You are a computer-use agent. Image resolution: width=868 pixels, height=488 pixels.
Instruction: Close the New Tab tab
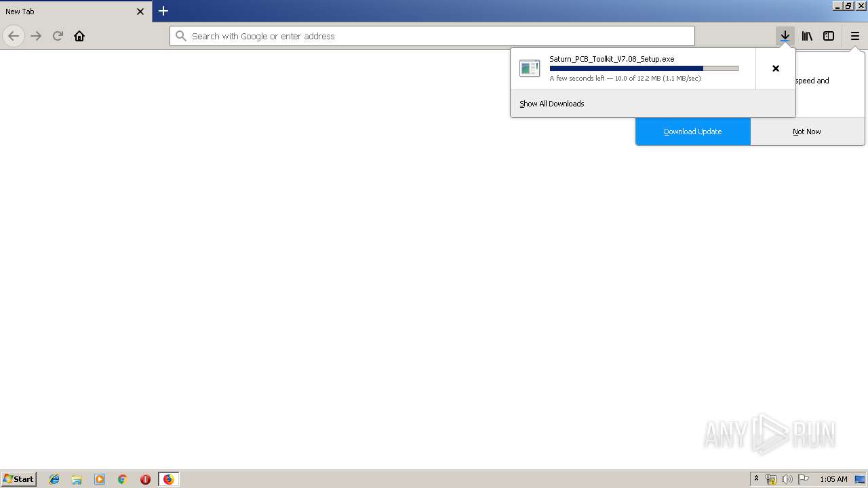[140, 12]
